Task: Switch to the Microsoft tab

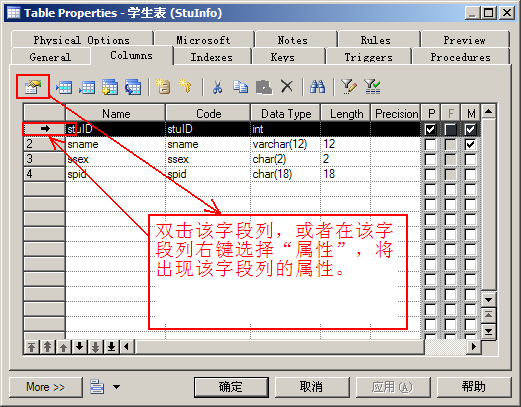Action: click(203, 40)
